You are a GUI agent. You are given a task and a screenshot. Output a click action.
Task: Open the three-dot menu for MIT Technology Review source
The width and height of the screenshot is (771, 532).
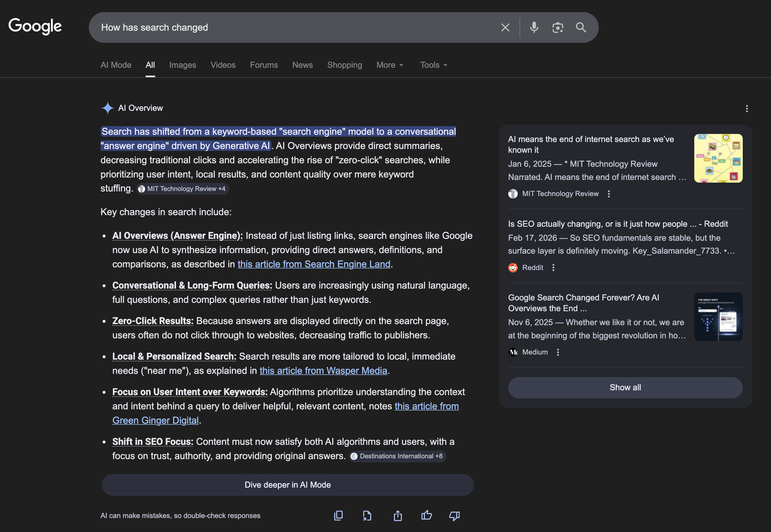point(609,194)
